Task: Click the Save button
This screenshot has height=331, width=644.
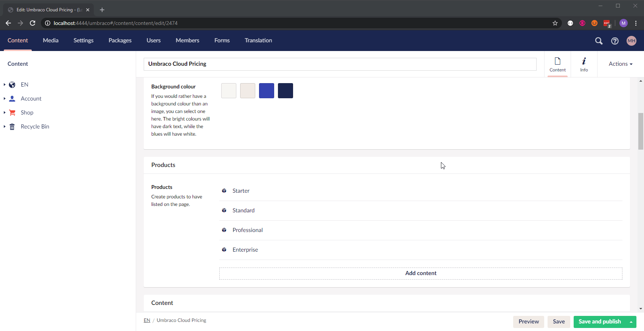Action: [x=559, y=322]
